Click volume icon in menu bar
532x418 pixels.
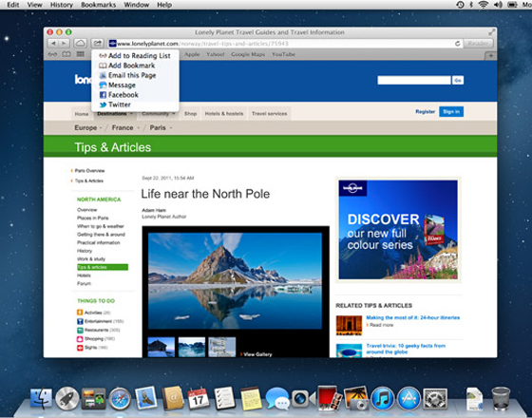point(498,5)
